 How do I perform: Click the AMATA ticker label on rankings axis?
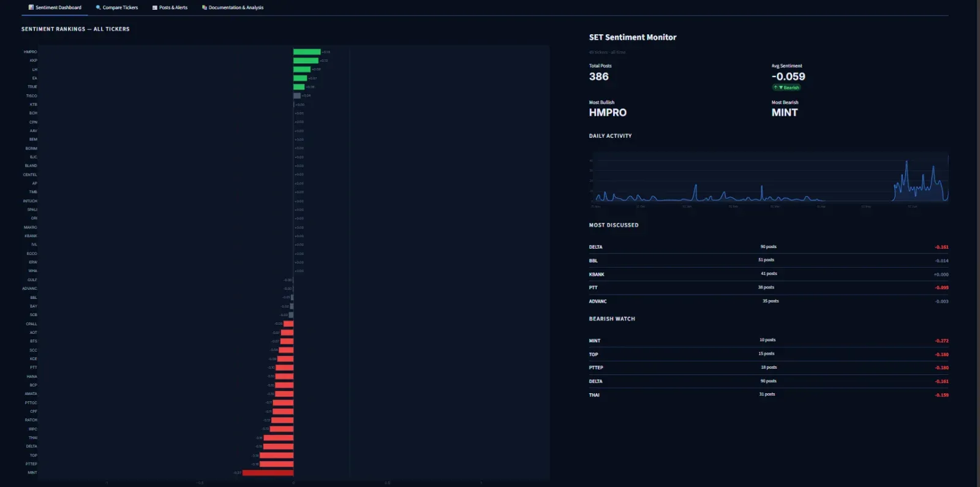pyautogui.click(x=31, y=394)
